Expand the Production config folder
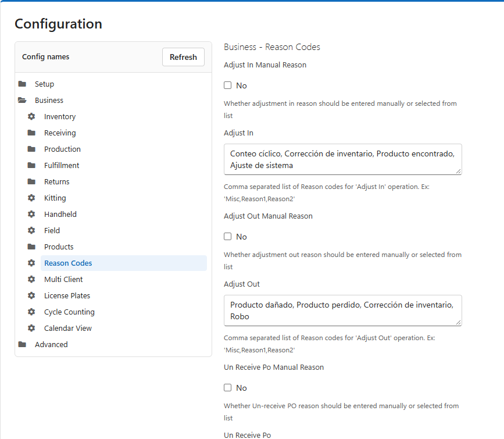Screen dimensions: 504x439 [x=62, y=149]
